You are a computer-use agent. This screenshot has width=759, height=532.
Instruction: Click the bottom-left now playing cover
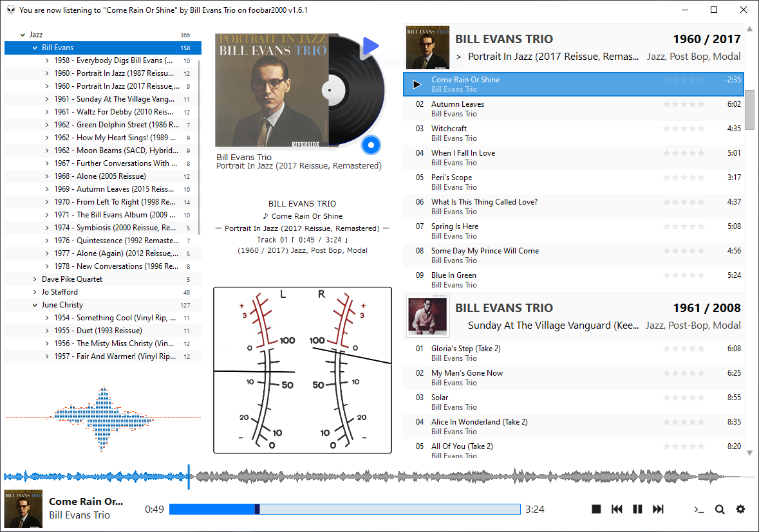point(23,509)
